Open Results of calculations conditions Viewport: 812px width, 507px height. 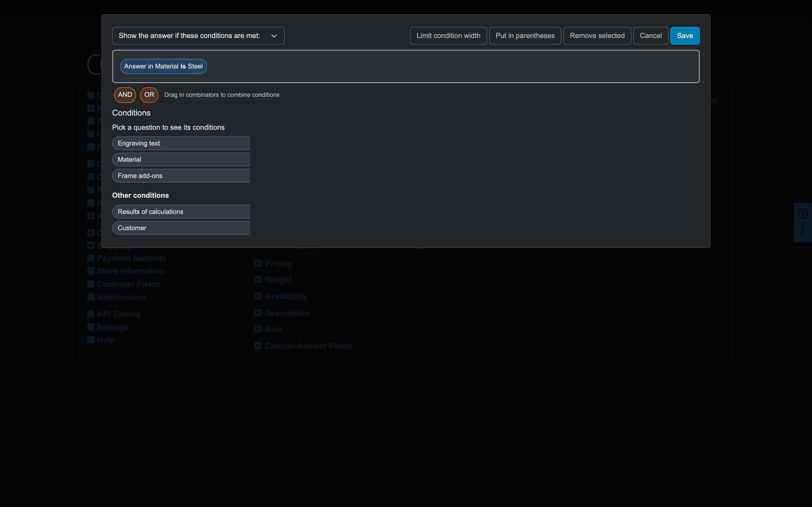(181, 212)
